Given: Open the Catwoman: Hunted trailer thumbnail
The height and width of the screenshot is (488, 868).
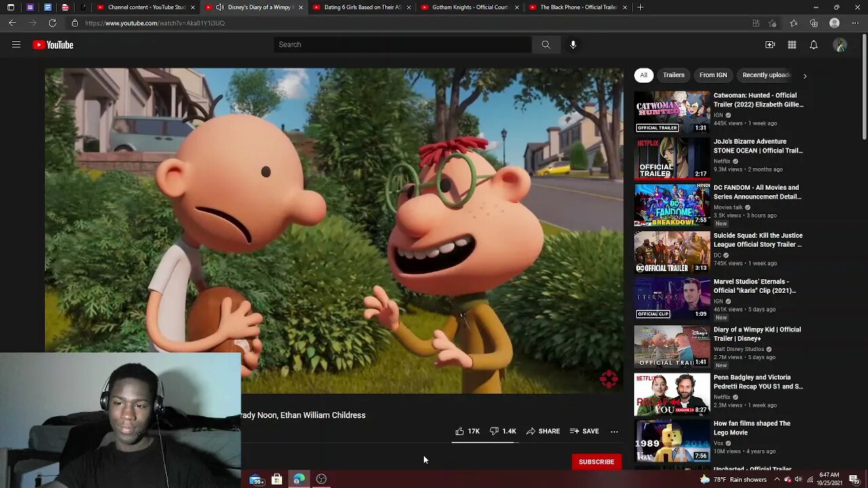Looking at the screenshot, I should pos(671,112).
